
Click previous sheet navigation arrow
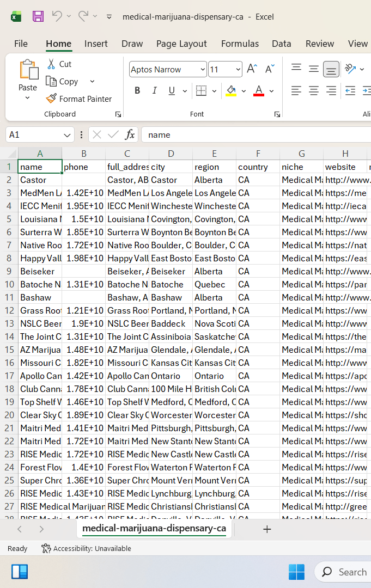(x=20, y=529)
